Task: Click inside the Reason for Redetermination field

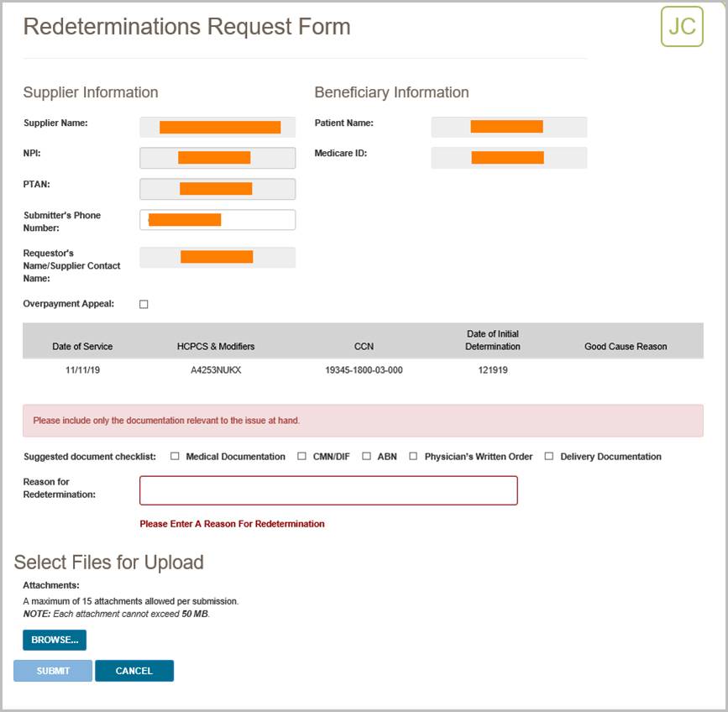Action: point(327,490)
